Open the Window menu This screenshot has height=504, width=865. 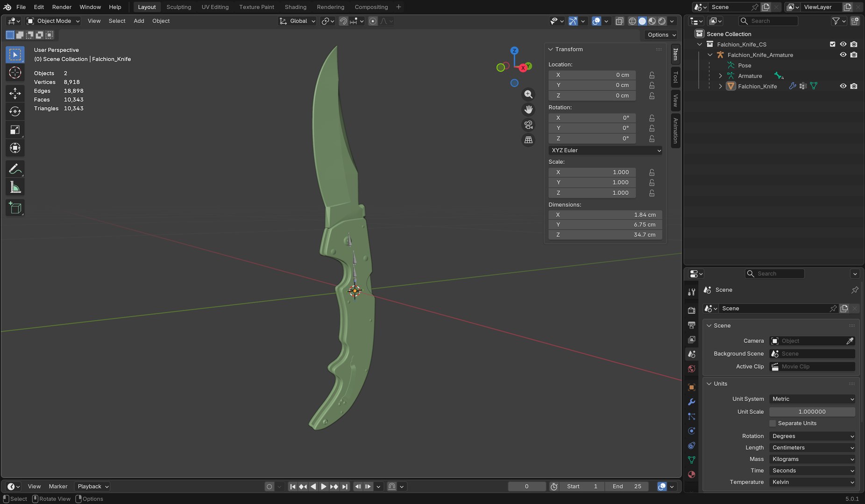coord(90,7)
